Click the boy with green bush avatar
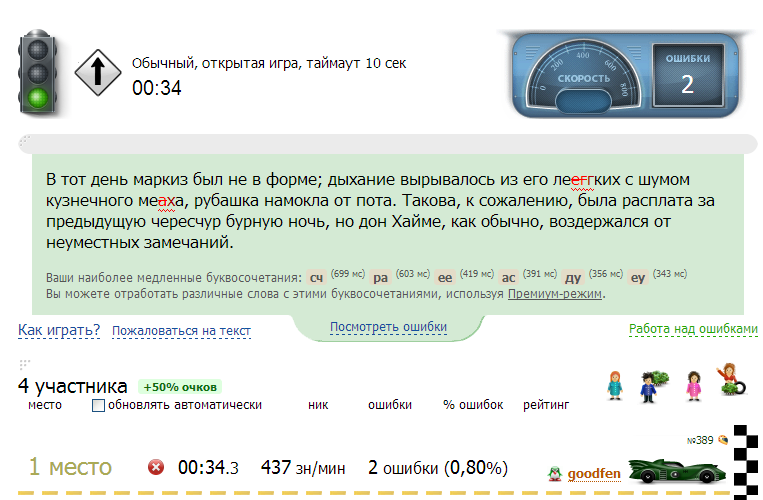763x500 pixels. tap(653, 386)
